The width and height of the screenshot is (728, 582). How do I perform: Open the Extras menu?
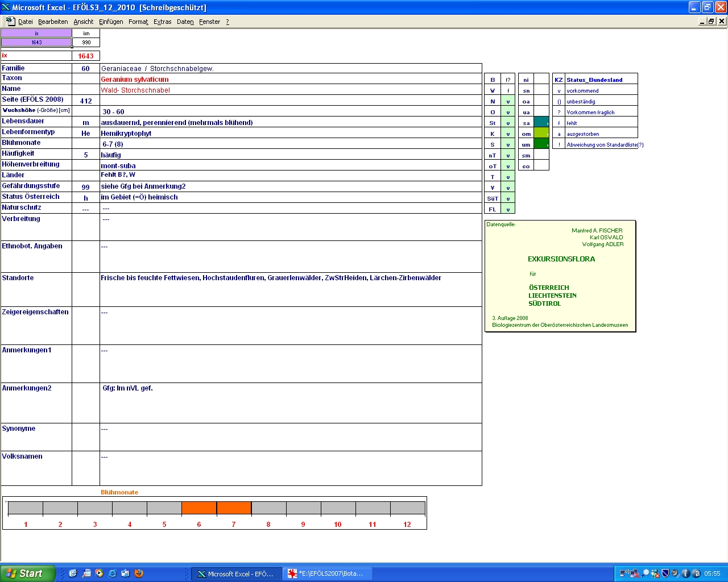(x=163, y=22)
